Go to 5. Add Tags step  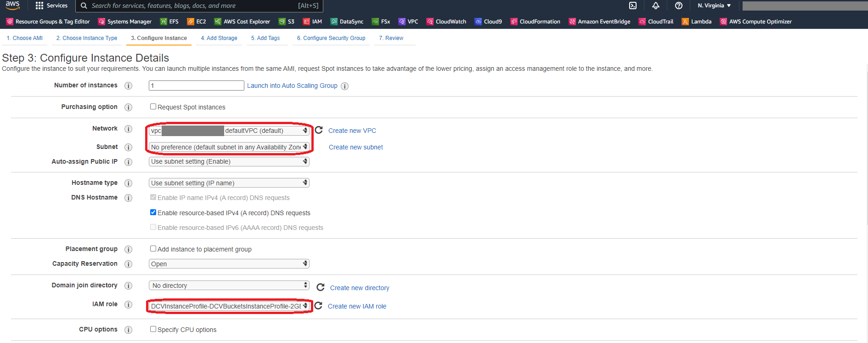click(x=265, y=38)
